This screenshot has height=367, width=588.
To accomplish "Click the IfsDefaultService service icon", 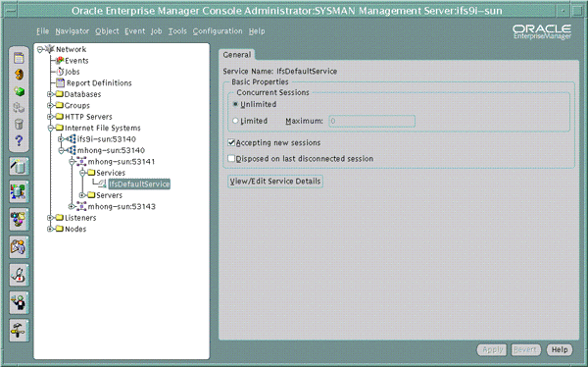I will pos(102,184).
